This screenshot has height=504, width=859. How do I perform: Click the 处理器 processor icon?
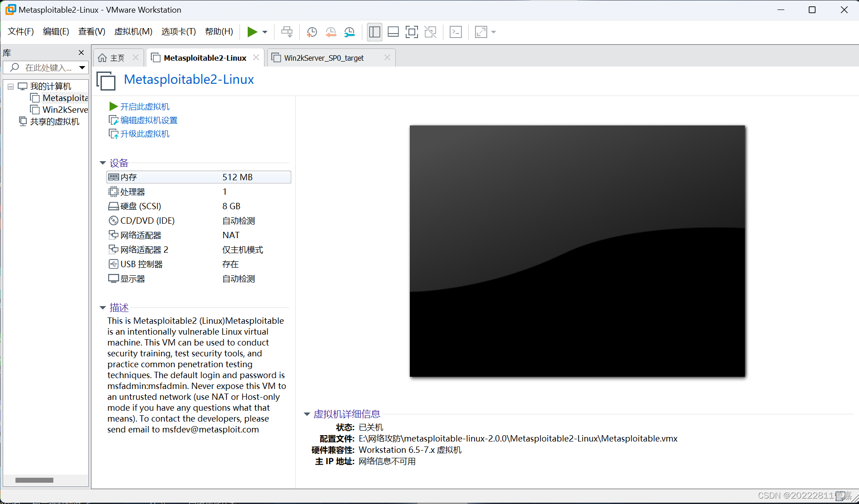click(113, 192)
